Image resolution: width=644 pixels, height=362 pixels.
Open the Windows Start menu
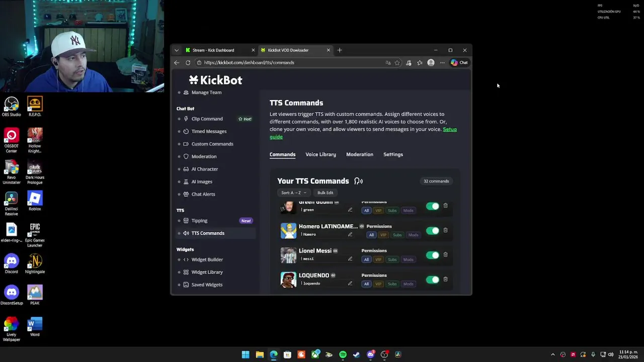pyautogui.click(x=246, y=354)
